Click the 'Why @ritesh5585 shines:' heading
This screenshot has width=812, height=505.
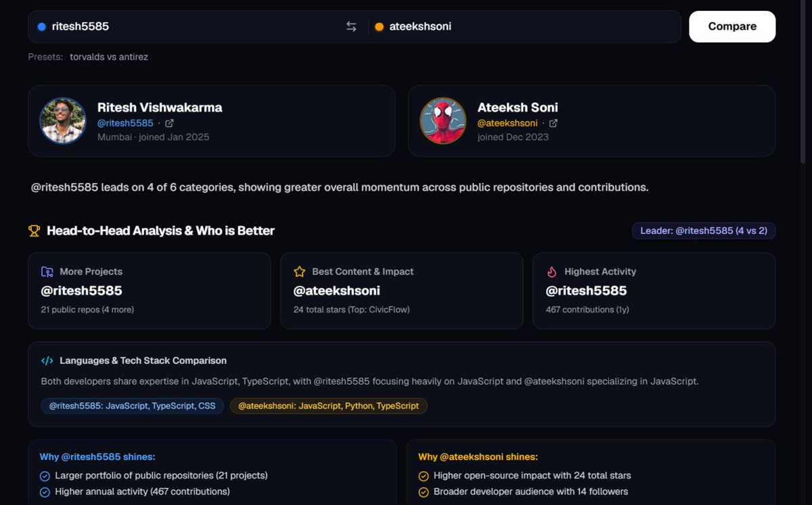[97, 457]
